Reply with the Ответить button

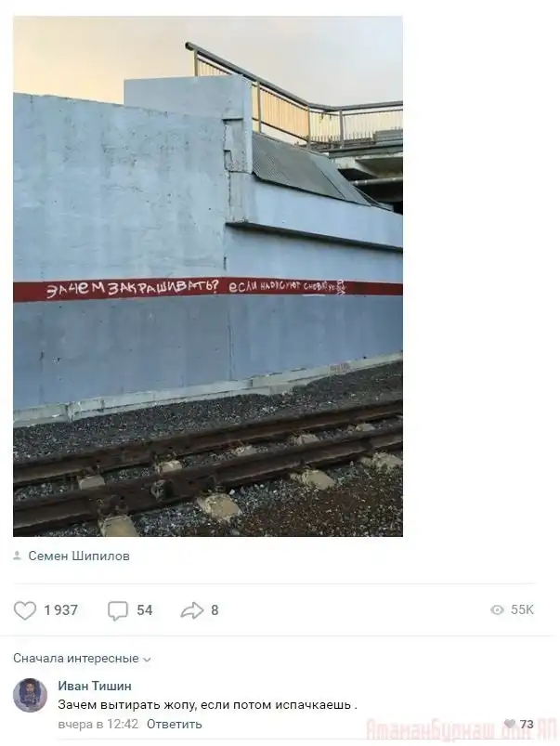(175, 724)
